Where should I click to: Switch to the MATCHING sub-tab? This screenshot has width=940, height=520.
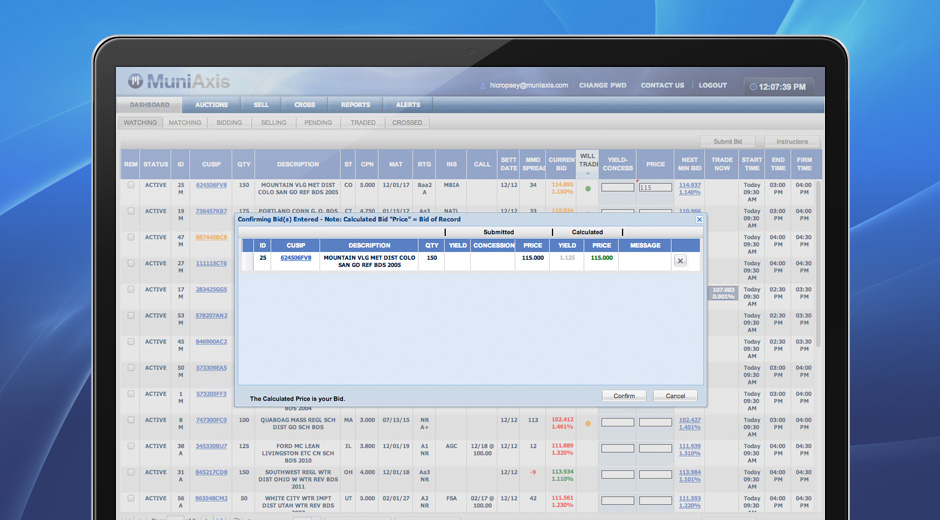[x=185, y=122]
